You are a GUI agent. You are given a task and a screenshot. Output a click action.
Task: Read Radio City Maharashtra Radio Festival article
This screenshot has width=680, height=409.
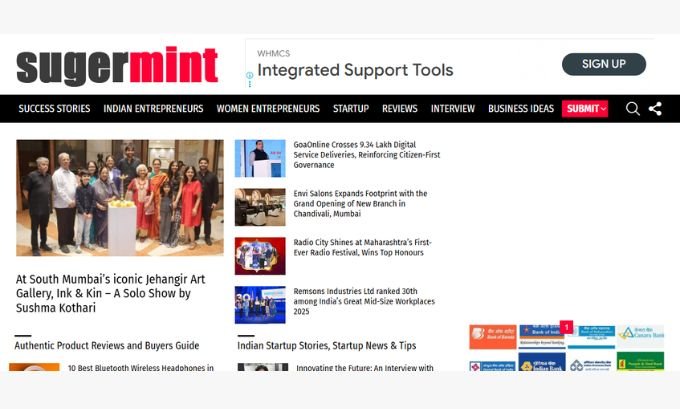363,247
